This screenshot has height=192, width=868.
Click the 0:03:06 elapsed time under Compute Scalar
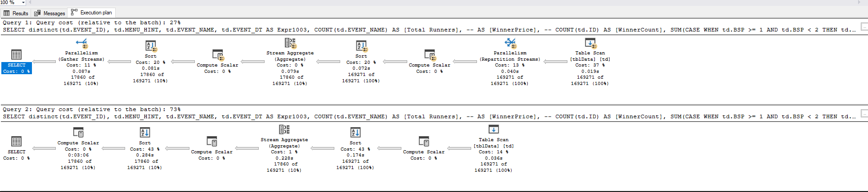(x=78, y=155)
